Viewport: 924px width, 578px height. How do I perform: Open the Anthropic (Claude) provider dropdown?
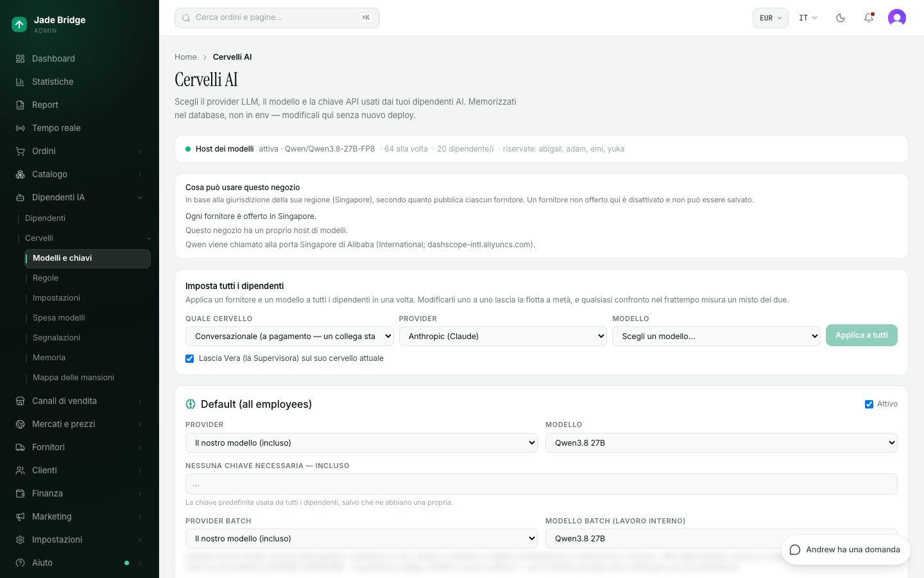click(503, 336)
